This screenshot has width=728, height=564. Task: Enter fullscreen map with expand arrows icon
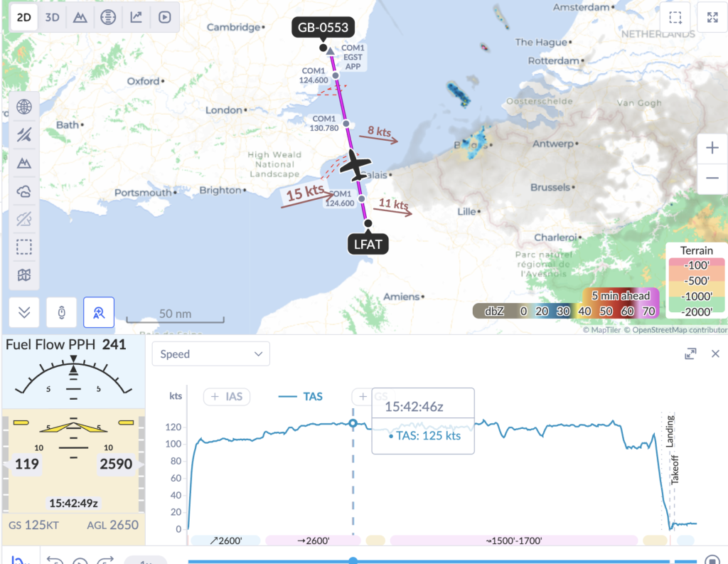pos(712,18)
